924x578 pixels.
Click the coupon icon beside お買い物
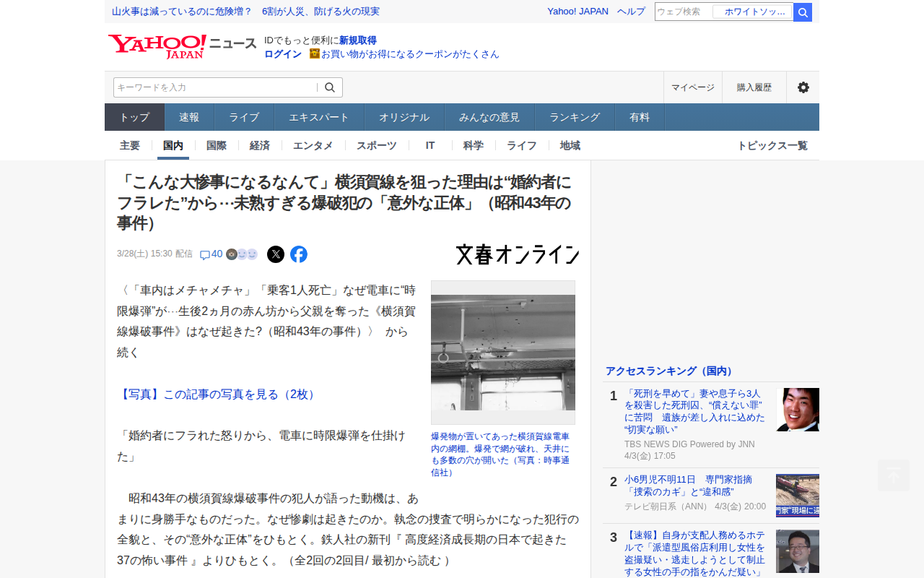point(314,53)
